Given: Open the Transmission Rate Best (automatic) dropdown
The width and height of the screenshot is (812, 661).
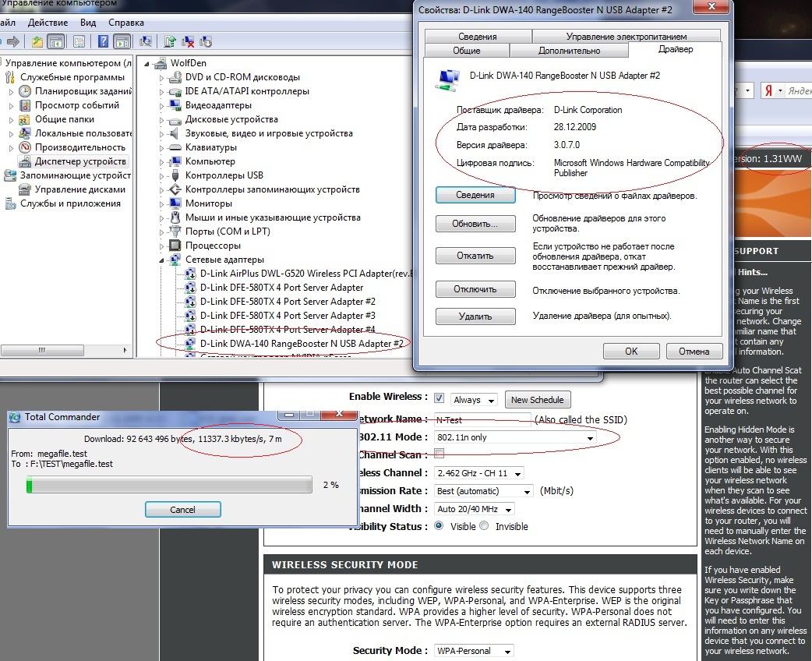Looking at the screenshot, I should click(484, 491).
